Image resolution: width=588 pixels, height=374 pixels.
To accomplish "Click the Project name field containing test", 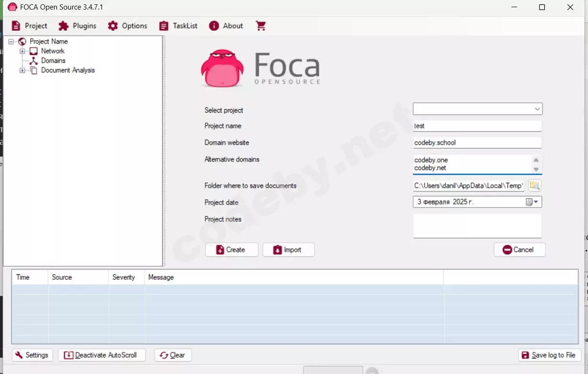I will [x=477, y=126].
